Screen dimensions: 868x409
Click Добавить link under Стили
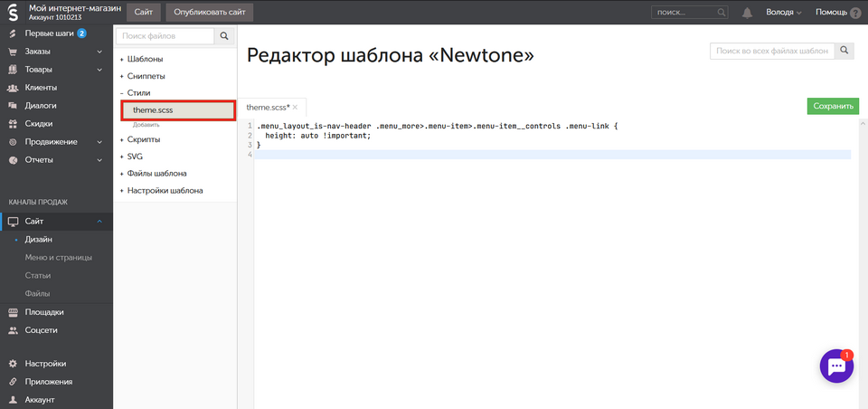click(146, 125)
